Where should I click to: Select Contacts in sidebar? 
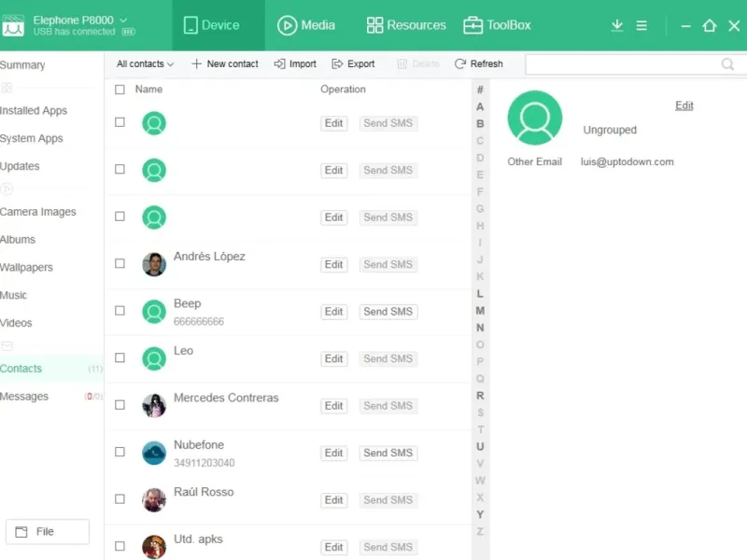(51, 369)
